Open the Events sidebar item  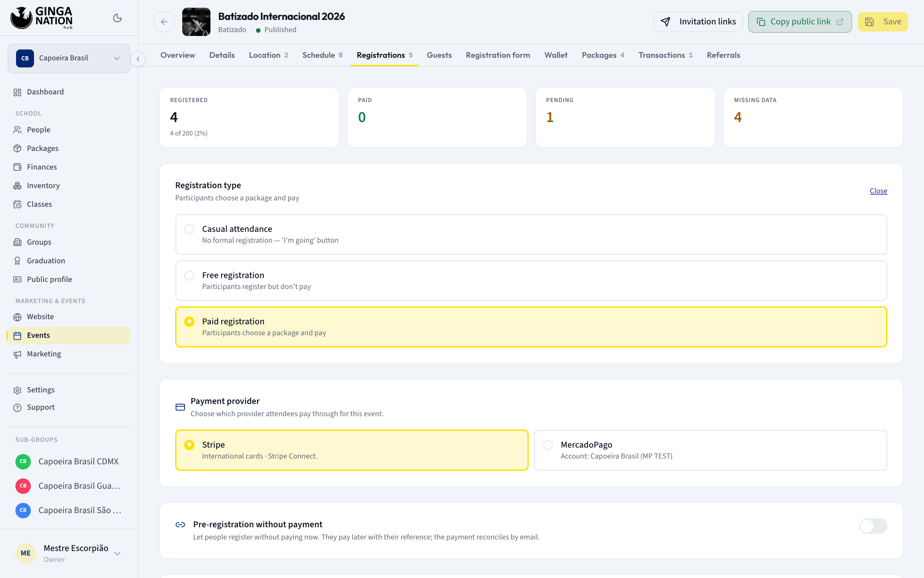click(69, 336)
